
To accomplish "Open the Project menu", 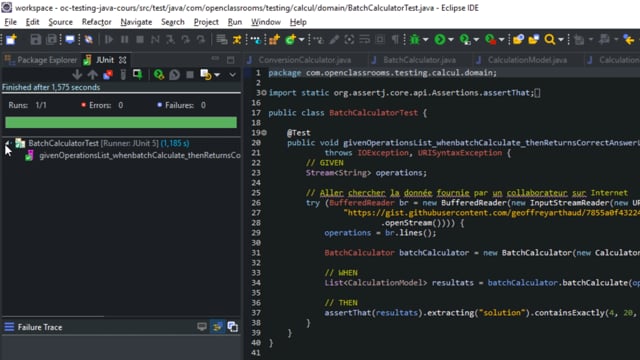I will point(206,22).
